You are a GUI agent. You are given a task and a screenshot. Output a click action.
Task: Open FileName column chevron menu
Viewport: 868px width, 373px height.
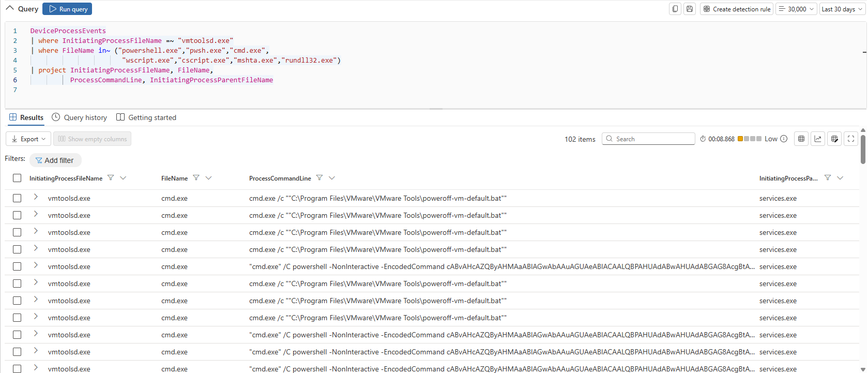(208, 178)
